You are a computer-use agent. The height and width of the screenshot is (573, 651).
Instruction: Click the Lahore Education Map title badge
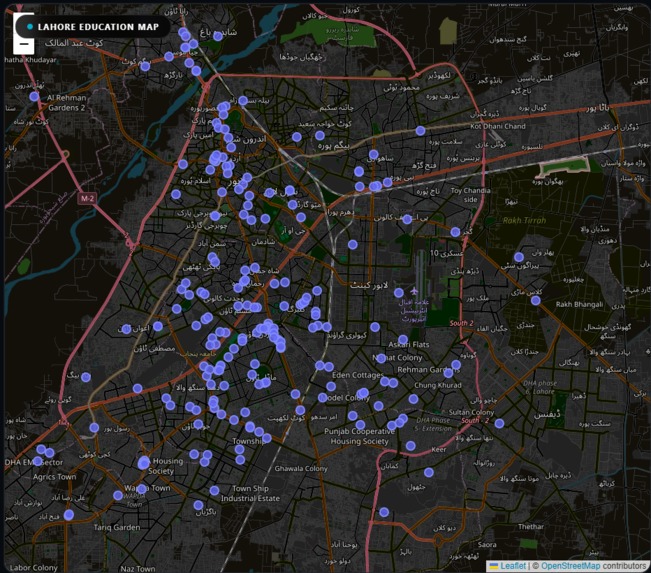pyautogui.click(x=93, y=27)
